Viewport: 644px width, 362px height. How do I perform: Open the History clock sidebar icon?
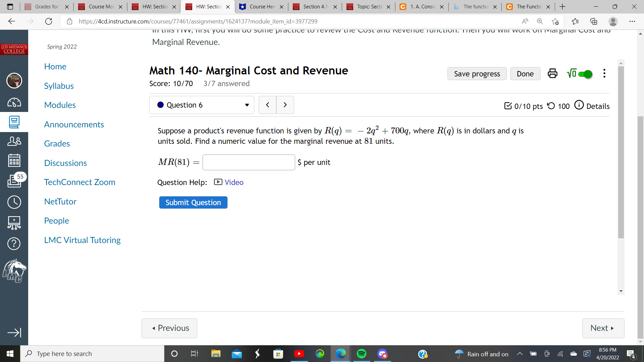[14, 202]
